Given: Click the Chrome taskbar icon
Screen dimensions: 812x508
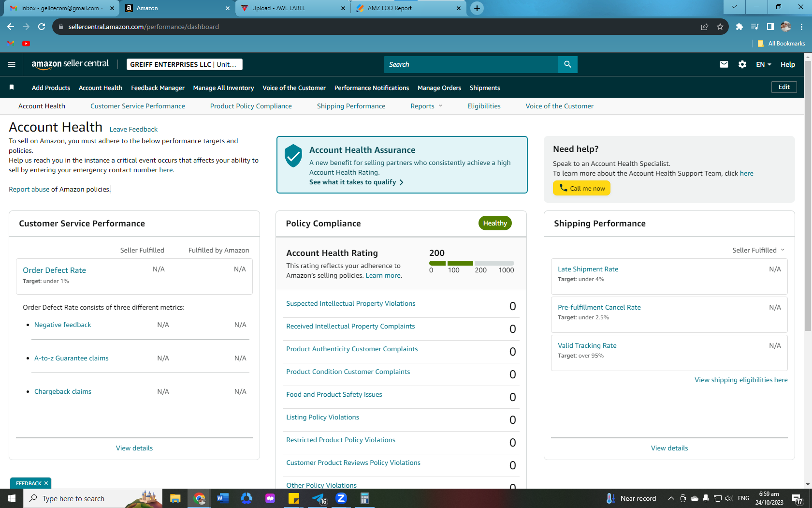Looking at the screenshot, I should coord(199,498).
